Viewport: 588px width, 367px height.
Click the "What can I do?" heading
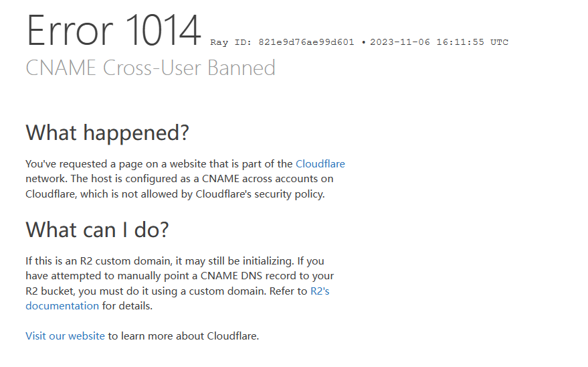97,230
